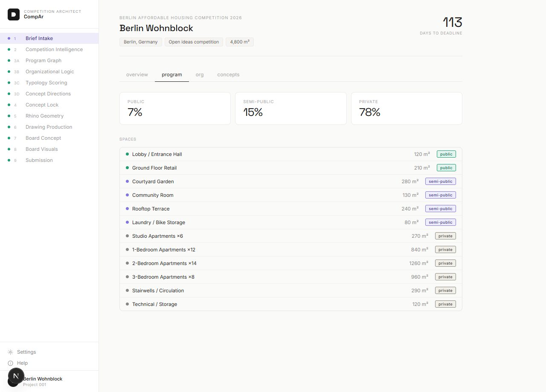Open Brief Intake step
Viewport: 546px width, 392px height.
[49, 38]
